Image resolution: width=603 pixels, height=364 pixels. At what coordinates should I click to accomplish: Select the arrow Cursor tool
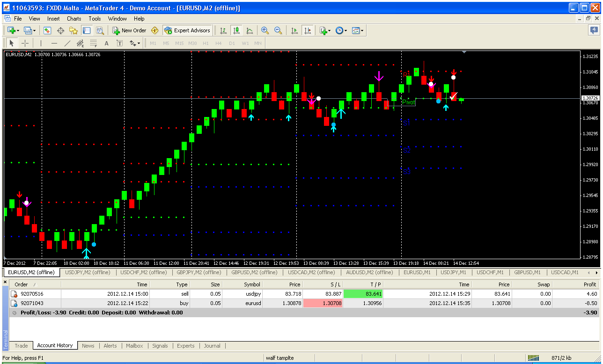click(x=12, y=43)
